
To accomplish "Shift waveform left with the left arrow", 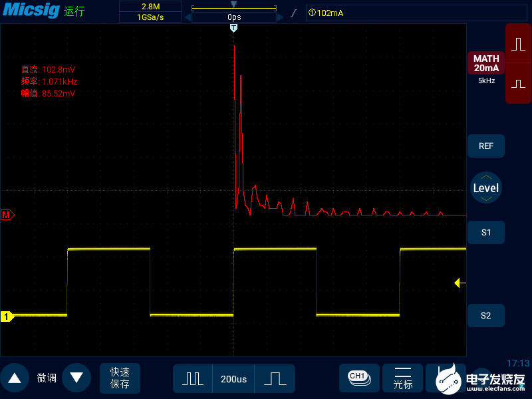I will pyautogui.click(x=188, y=17).
